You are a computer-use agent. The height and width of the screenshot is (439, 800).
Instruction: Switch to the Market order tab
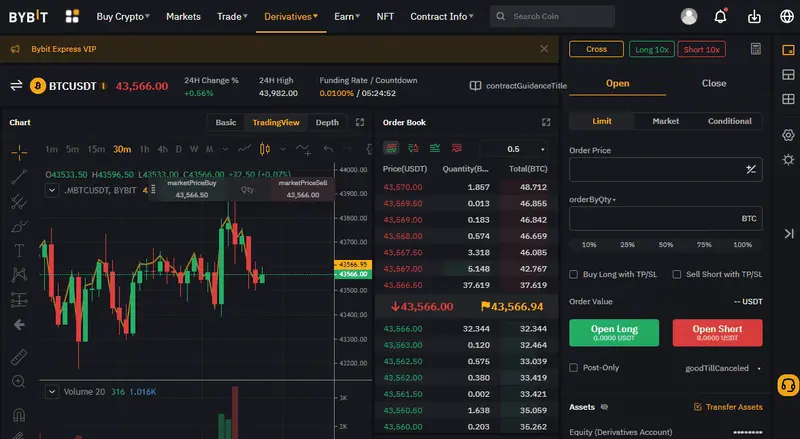coord(665,121)
